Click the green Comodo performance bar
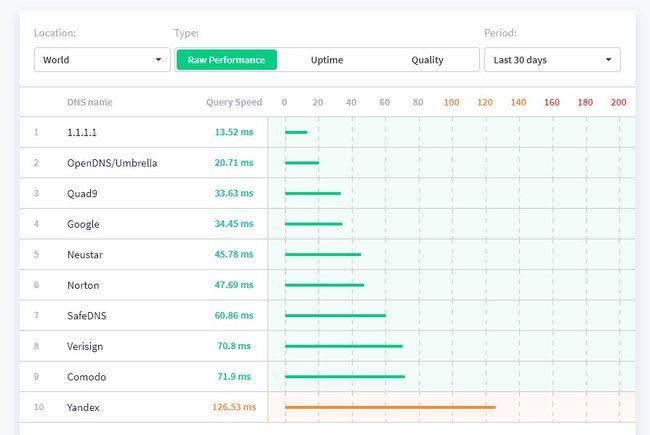Image resolution: width=650 pixels, height=435 pixels. point(345,377)
